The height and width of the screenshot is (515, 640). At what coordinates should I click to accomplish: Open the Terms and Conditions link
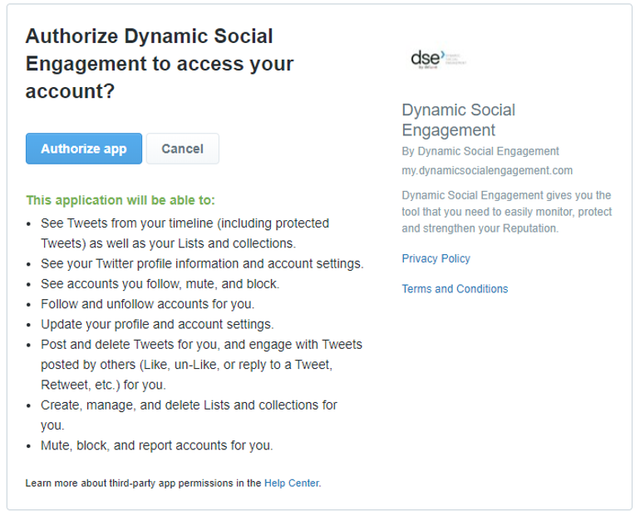point(455,289)
